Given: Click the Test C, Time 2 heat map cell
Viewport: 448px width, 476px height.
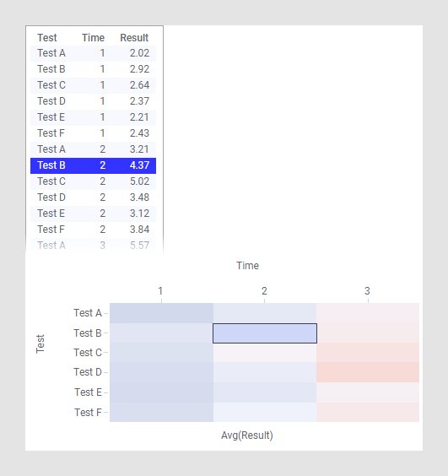Looking at the screenshot, I should coord(265,353).
